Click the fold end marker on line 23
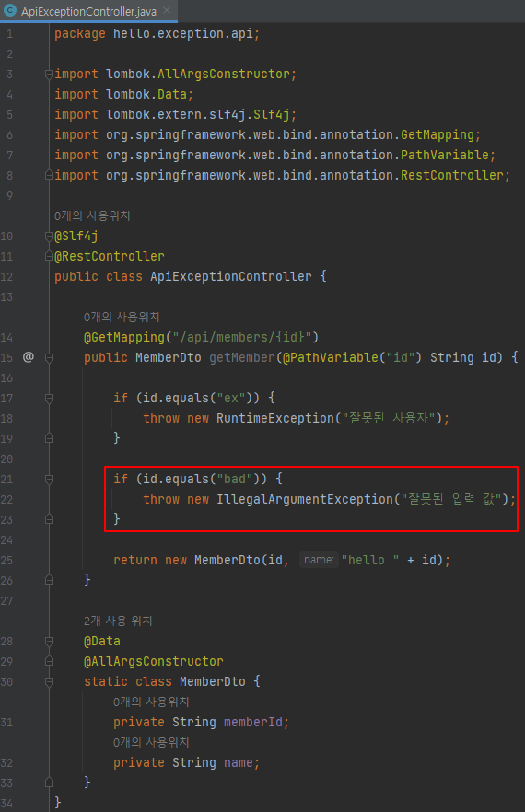525x812 pixels. click(x=49, y=519)
